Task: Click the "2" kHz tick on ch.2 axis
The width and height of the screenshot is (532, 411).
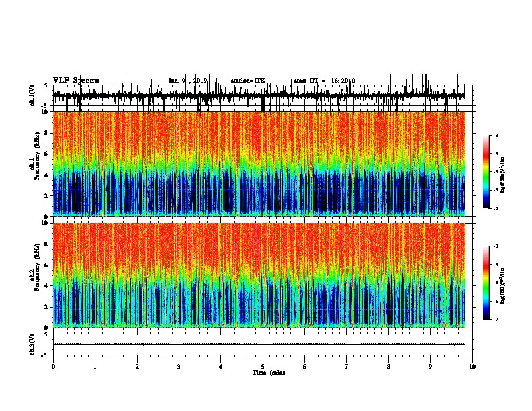Action: pos(46,307)
